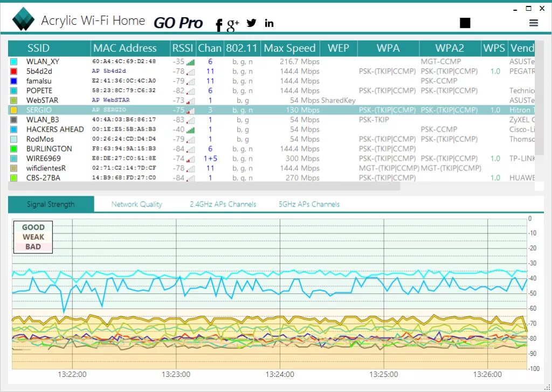Click the horizontal scrollbar under the network list
The width and height of the screenshot is (552, 392).
(204, 187)
